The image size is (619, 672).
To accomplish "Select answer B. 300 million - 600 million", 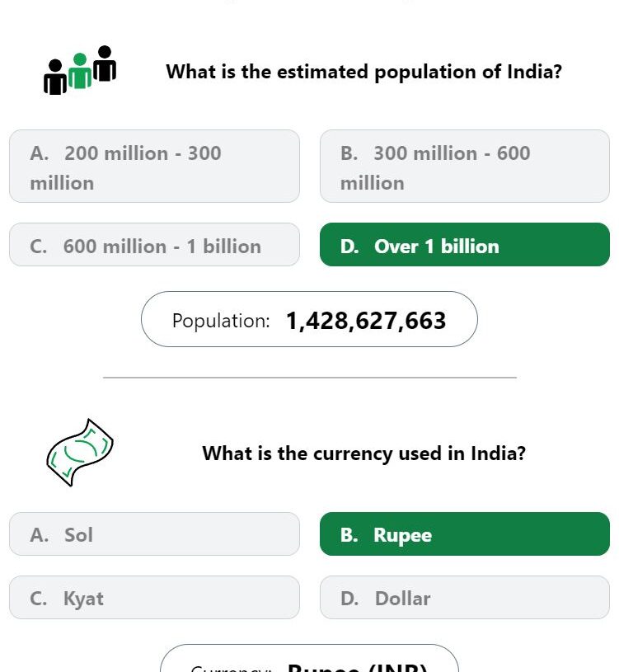I will (464, 167).
